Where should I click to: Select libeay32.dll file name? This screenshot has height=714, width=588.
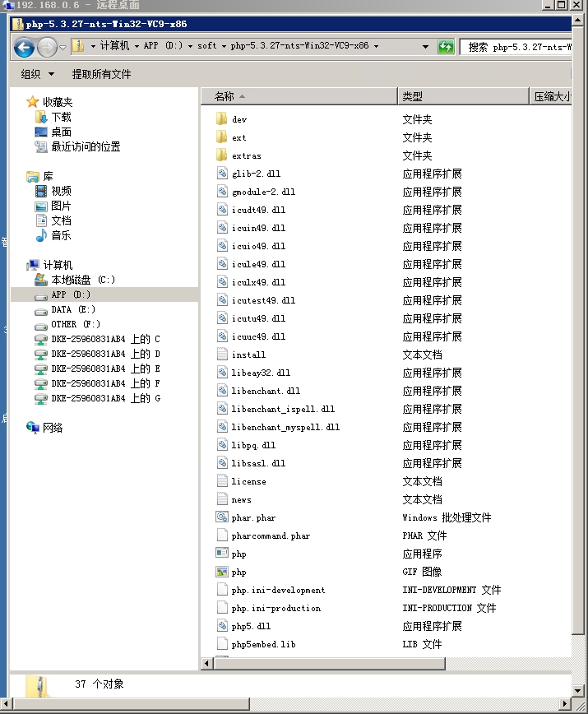tap(261, 373)
